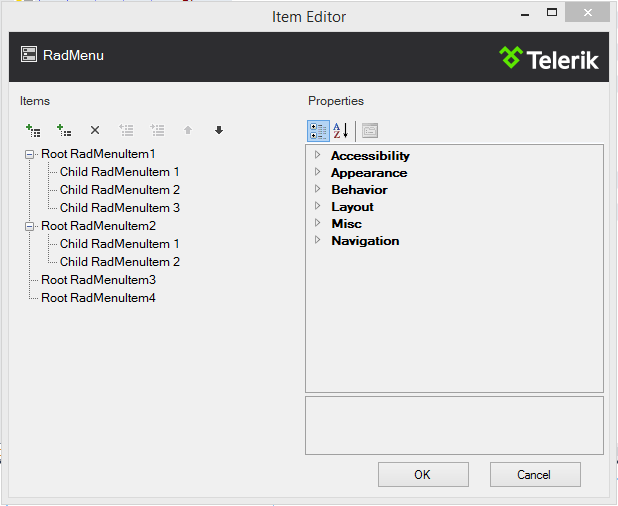Click the indent (demote) item icon
Image resolution: width=618 pixels, height=506 pixels.
pos(157,130)
